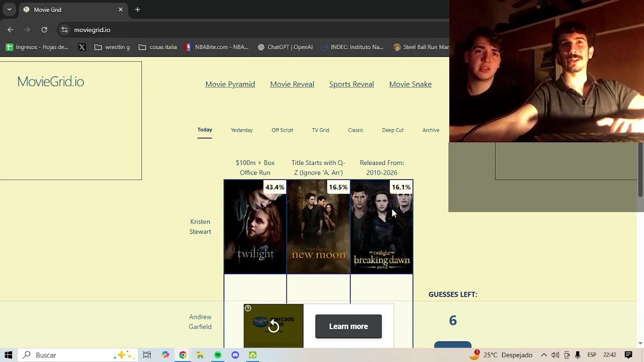This screenshot has width=644, height=362.
Task: Click the Twilight poster cell
Action: [255, 227]
